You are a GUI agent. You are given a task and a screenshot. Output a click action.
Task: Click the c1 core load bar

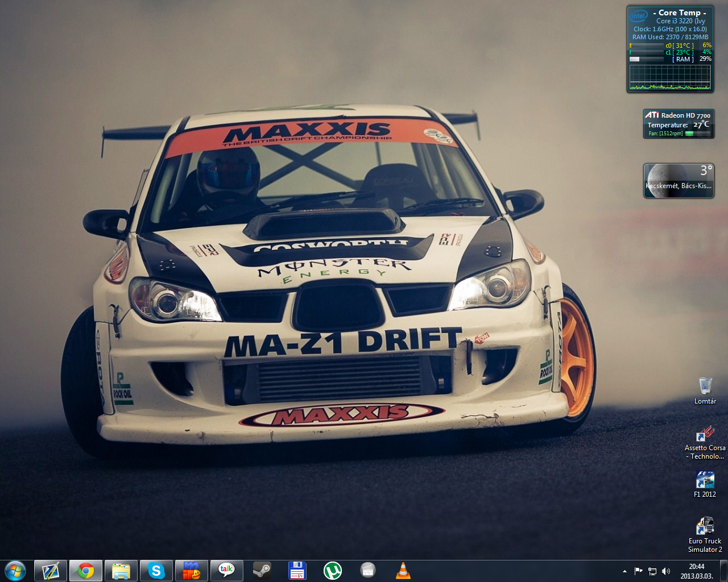tap(647, 52)
